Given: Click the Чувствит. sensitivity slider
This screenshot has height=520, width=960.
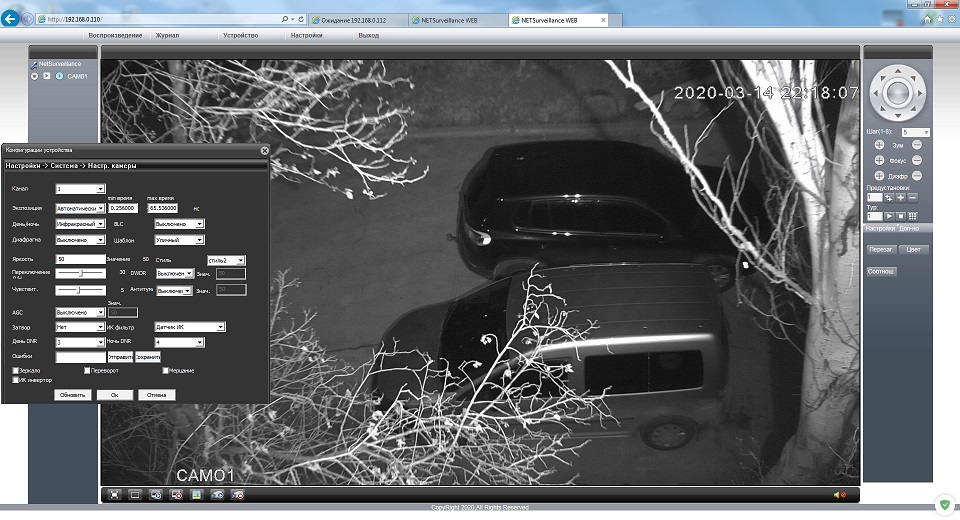Looking at the screenshot, I should (x=80, y=290).
